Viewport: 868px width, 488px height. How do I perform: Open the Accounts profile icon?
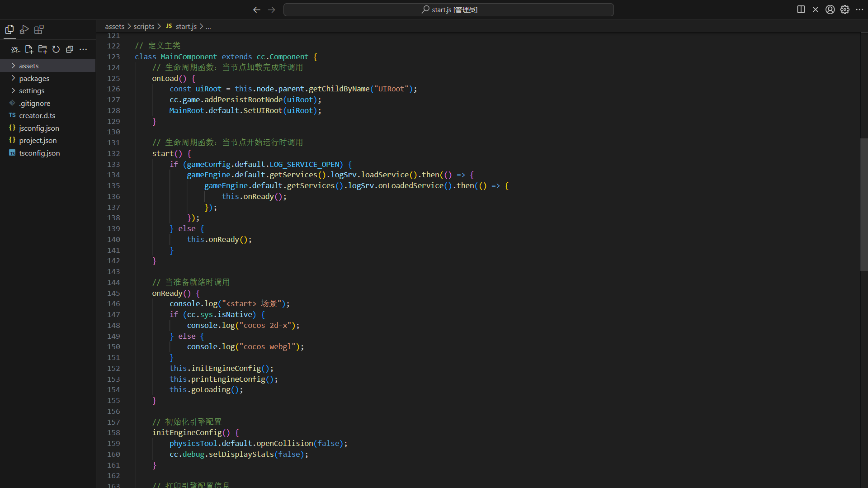(830, 9)
